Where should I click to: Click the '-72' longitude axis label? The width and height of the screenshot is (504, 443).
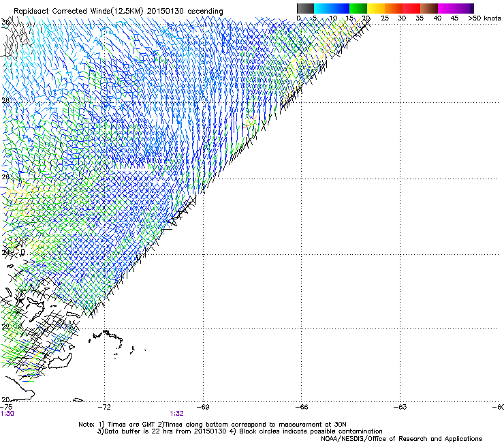[x=104, y=408]
